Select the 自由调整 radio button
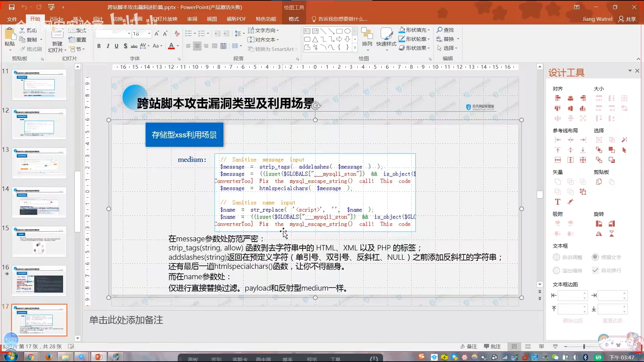 pos(556,257)
